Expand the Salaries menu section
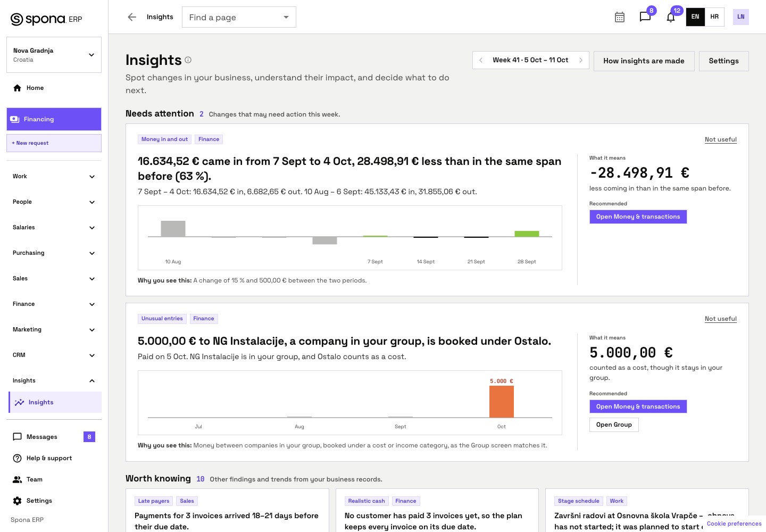 click(x=54, y=227)
